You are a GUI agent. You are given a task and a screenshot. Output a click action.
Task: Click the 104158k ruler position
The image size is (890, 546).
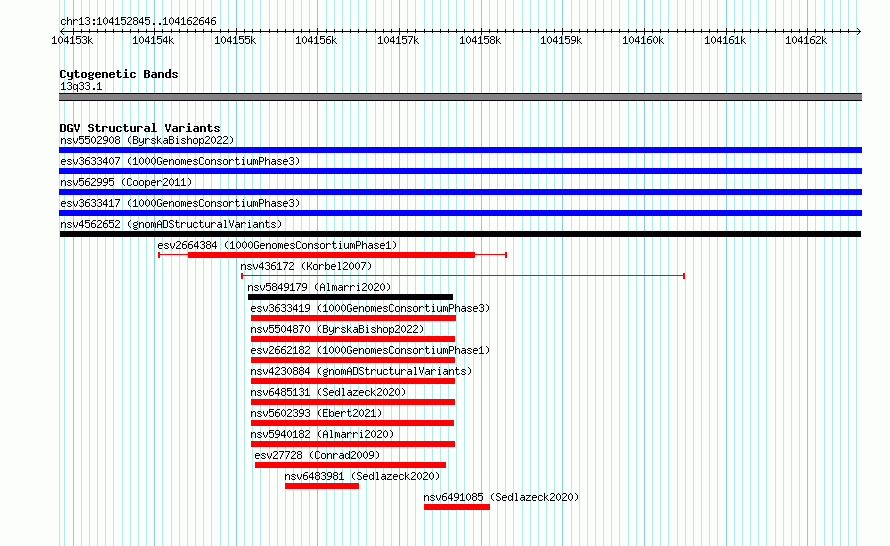480,40
